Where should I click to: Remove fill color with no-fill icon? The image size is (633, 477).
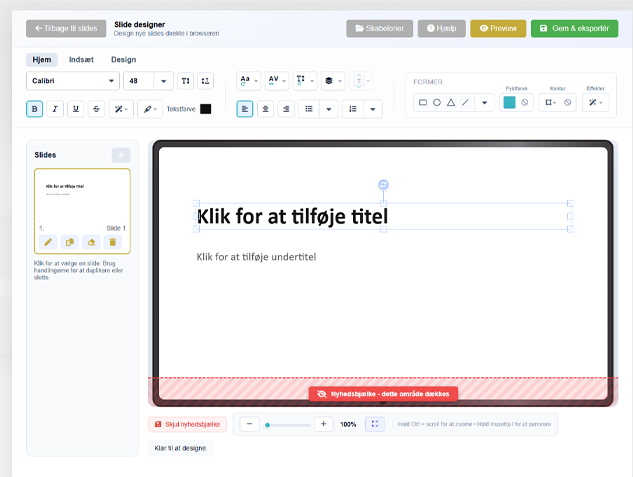[x=525, y=103]
